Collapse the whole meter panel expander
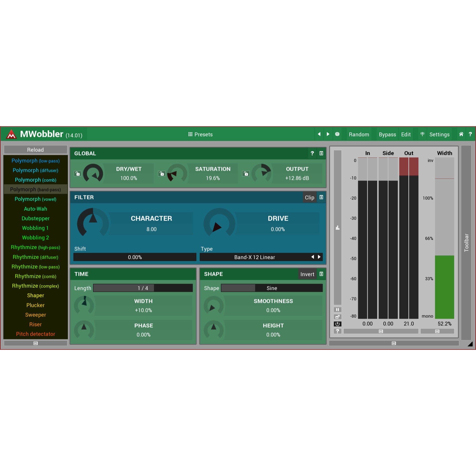Viewport: 476px width, 476px height. point(394,343)
